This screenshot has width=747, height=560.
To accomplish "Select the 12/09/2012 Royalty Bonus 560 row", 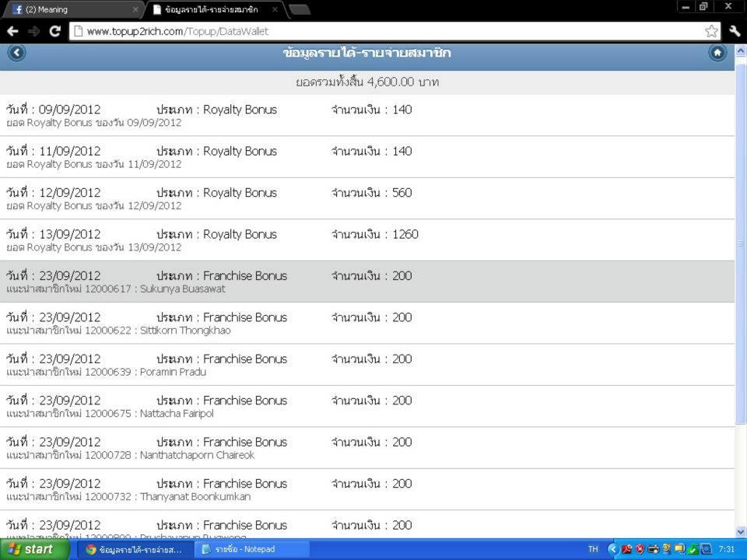I will pos(366,198).
